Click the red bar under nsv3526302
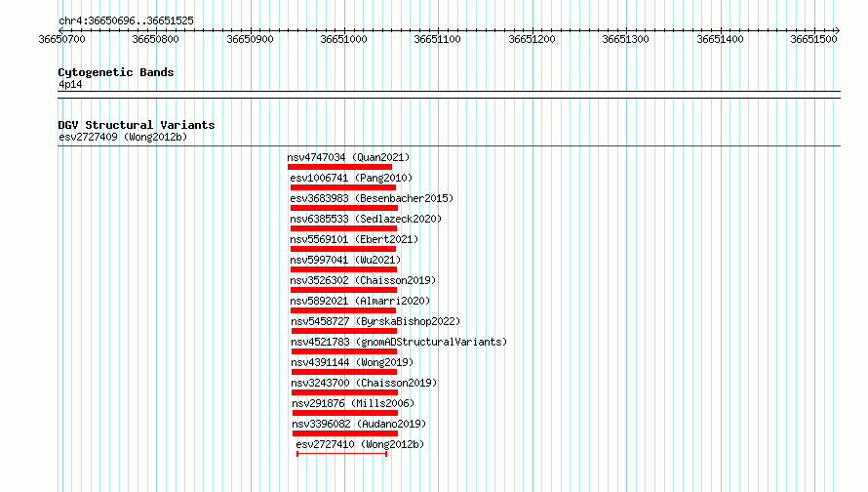Screen dimensions: 868x492 click(343, 290)
